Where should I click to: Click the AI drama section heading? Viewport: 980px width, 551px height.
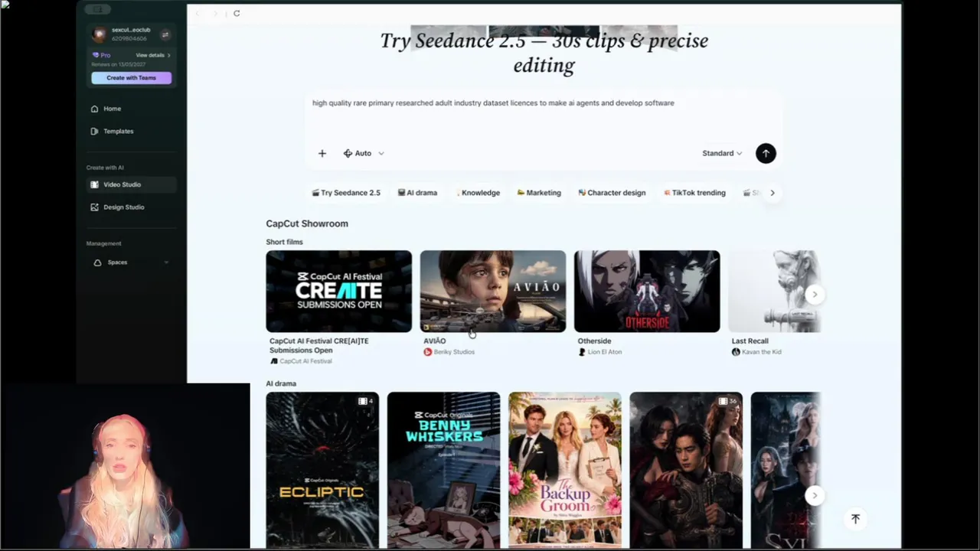click(281, 383)
